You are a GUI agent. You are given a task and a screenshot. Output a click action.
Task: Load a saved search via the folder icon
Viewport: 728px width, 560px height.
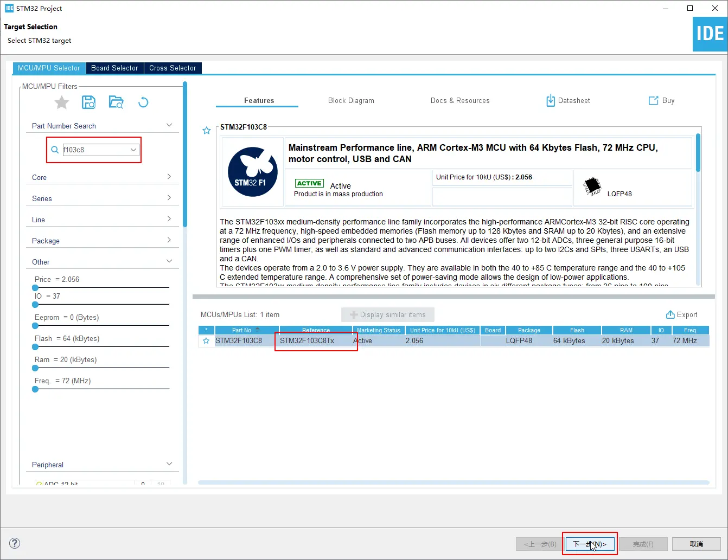[x=116, y=102]
